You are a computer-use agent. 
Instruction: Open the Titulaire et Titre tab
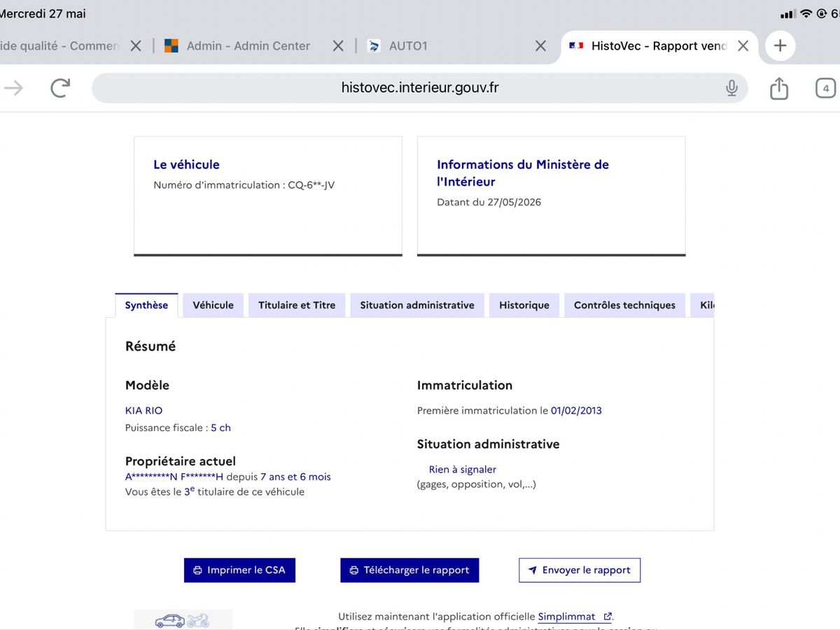tap(297, 305)
